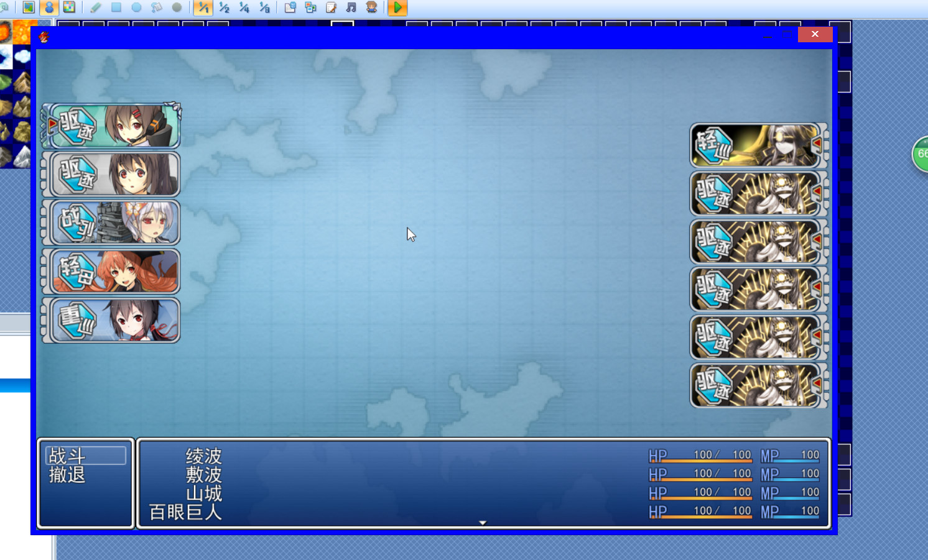
Task: Choose the 撤退 retreat command
Action: pyautogui.click(x=67, y=475)
